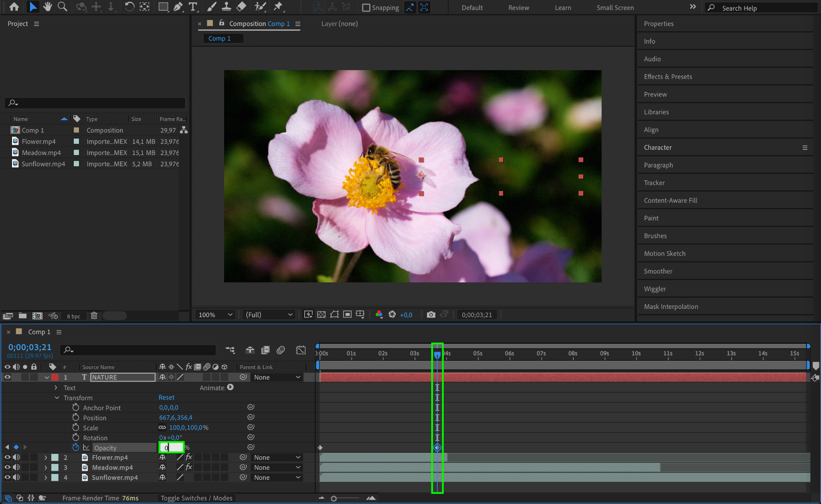This screenshot has height=504, width=821.
Task: Click the Take Snapshot camera icon
Action: coord(431,314)
